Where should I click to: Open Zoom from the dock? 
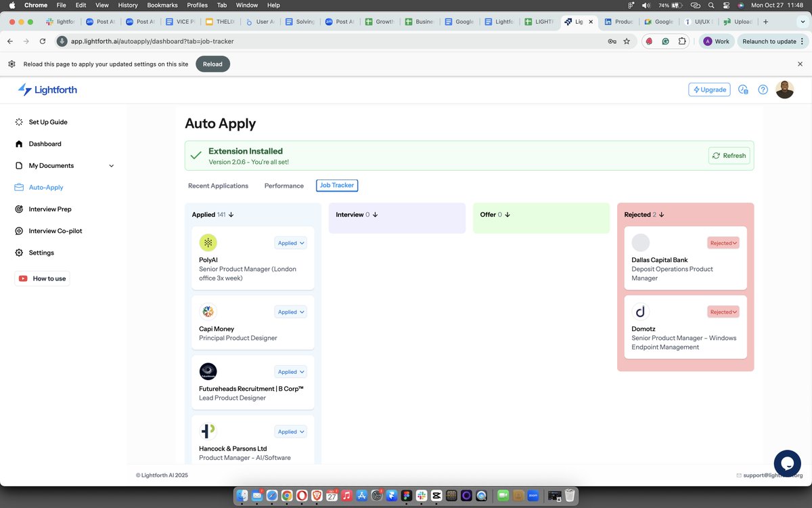click(533, 496)
